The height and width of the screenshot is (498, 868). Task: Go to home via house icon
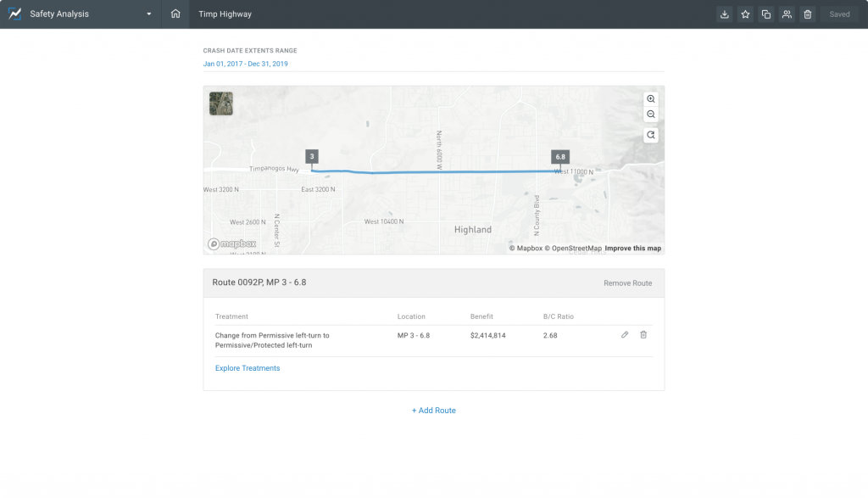[175, 14]
